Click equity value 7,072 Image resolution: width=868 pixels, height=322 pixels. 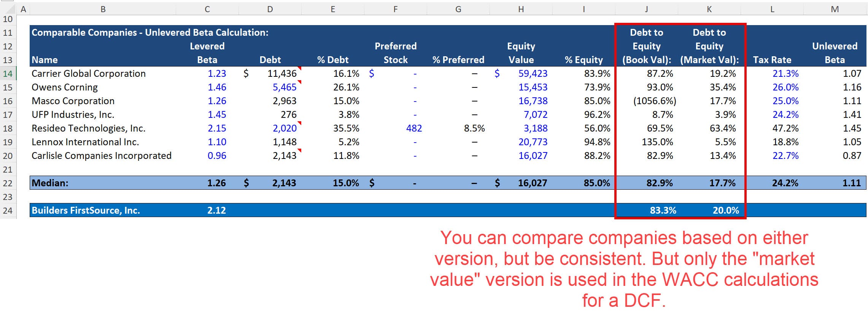tap(536, 114)
